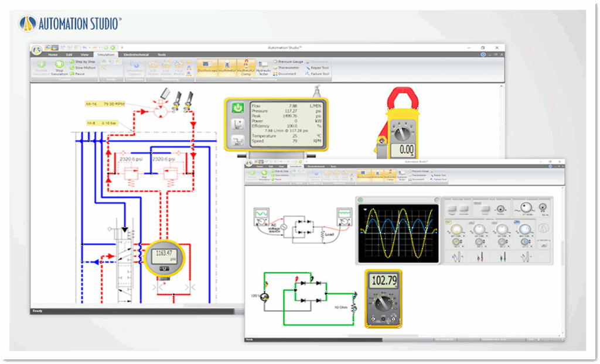Select the Failure Tool in the ribbon

click(x=320, y=74)
